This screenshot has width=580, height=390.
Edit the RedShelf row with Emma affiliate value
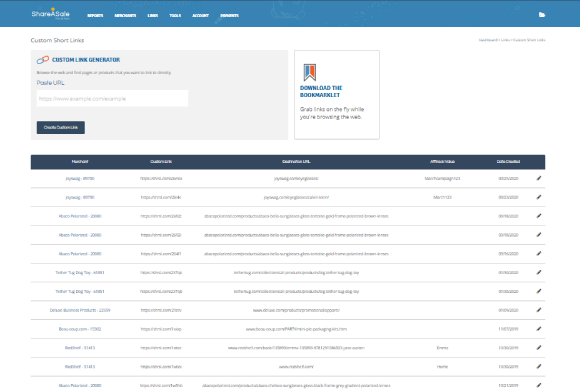pos(539,347)
